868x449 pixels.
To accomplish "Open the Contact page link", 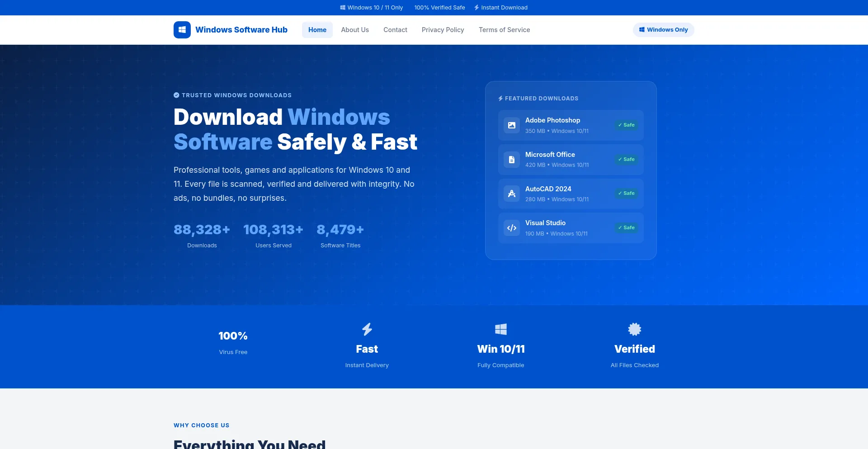I will tap(395, 30).
